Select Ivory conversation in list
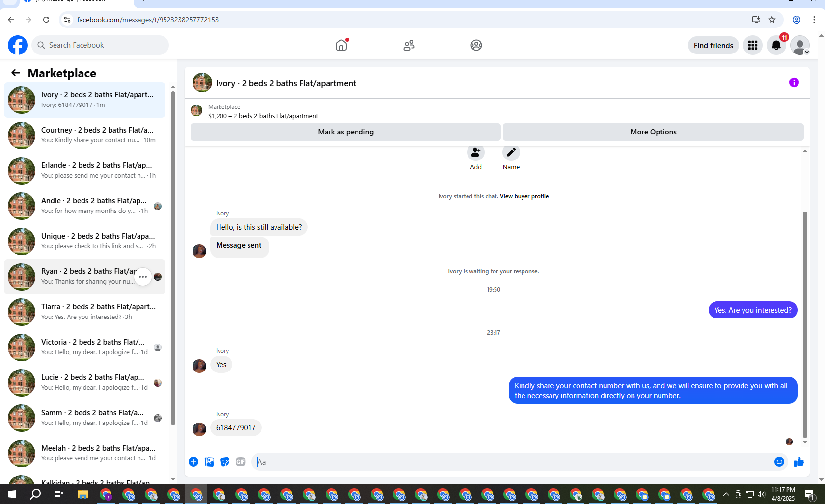The width and height of the screenshot is (825, 504). click(x=84, y=100)
